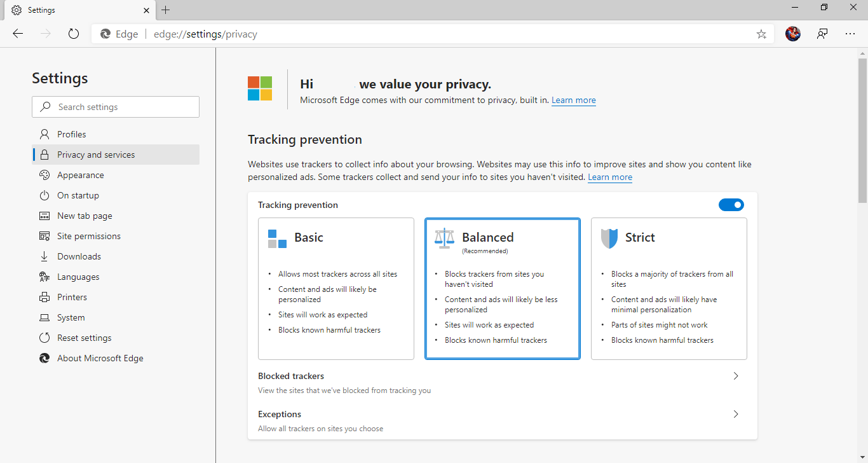Open the Profiles settings section
This screenshot has height=463, width=868.
tap(116, 134)
